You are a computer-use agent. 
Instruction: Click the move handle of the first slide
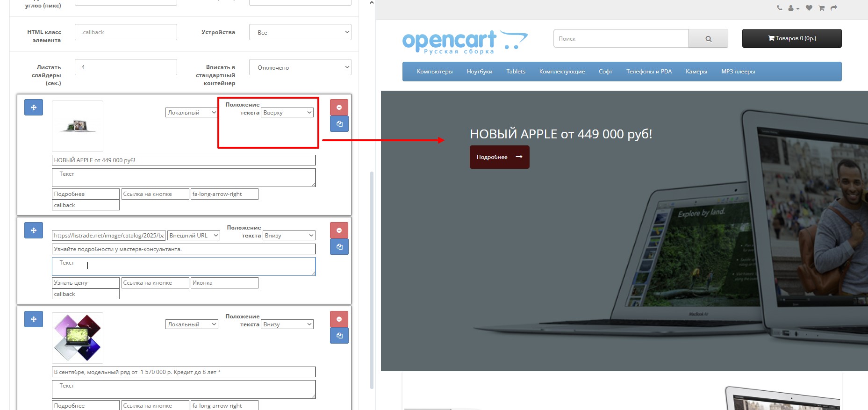[x=34, y=108]
